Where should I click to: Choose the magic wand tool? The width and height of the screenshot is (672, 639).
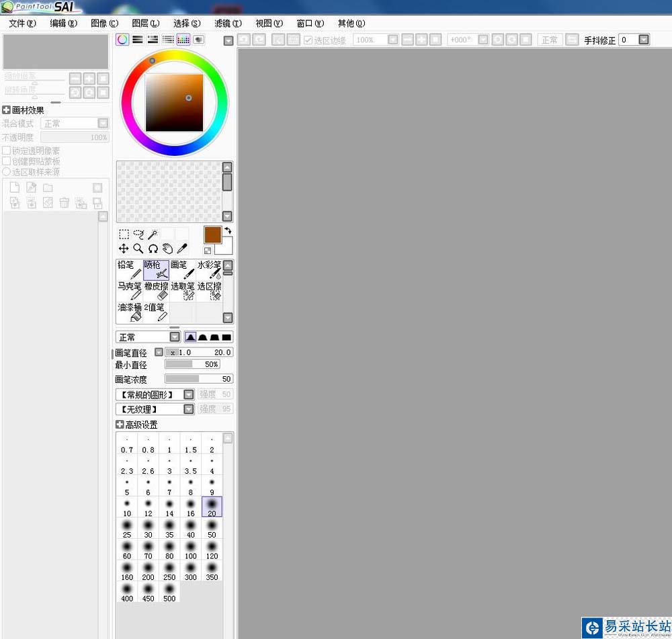[x=153, y=234]
